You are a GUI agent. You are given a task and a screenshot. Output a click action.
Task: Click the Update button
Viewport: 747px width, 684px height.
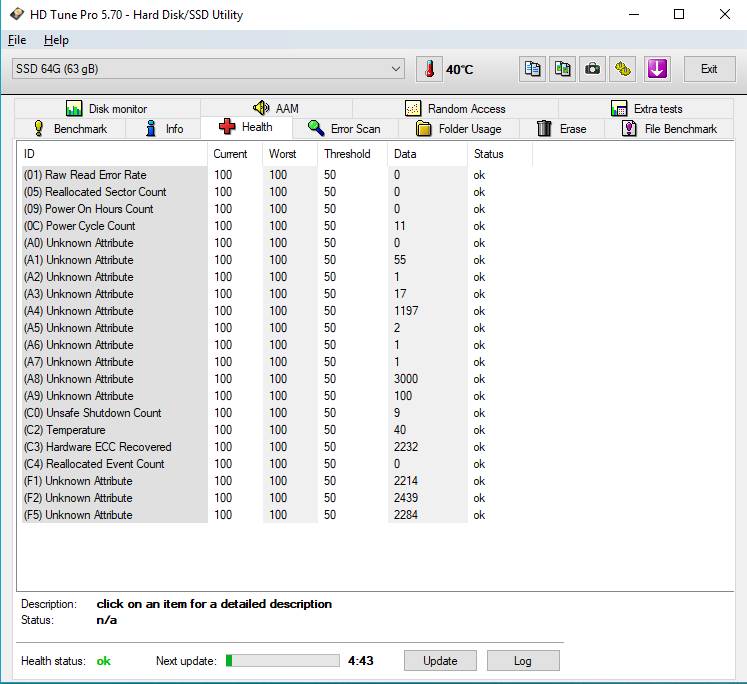[x=440, y=661]
